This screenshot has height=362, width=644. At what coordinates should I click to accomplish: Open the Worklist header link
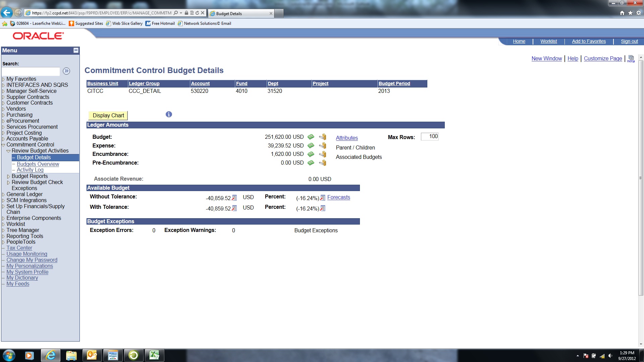pyautogui.click(x=548, y=42)
